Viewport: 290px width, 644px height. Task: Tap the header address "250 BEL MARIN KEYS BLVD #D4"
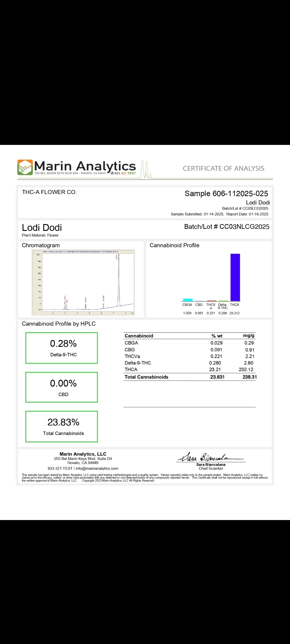point(56,173)
